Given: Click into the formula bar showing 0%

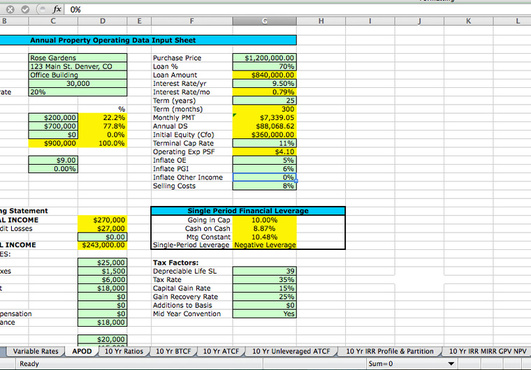Looking at the screenshot, I should (298, 9).
